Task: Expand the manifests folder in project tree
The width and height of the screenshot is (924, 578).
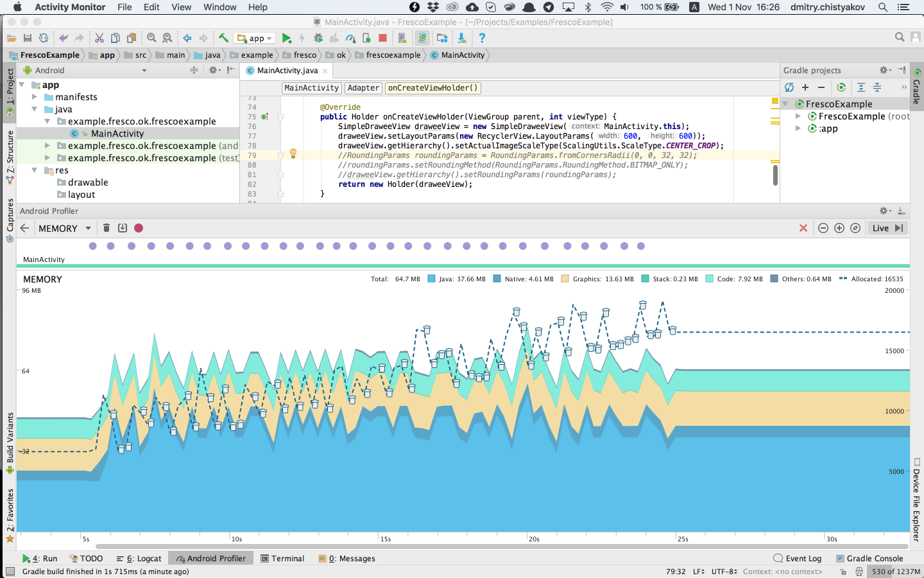Action: coord(35,97)
